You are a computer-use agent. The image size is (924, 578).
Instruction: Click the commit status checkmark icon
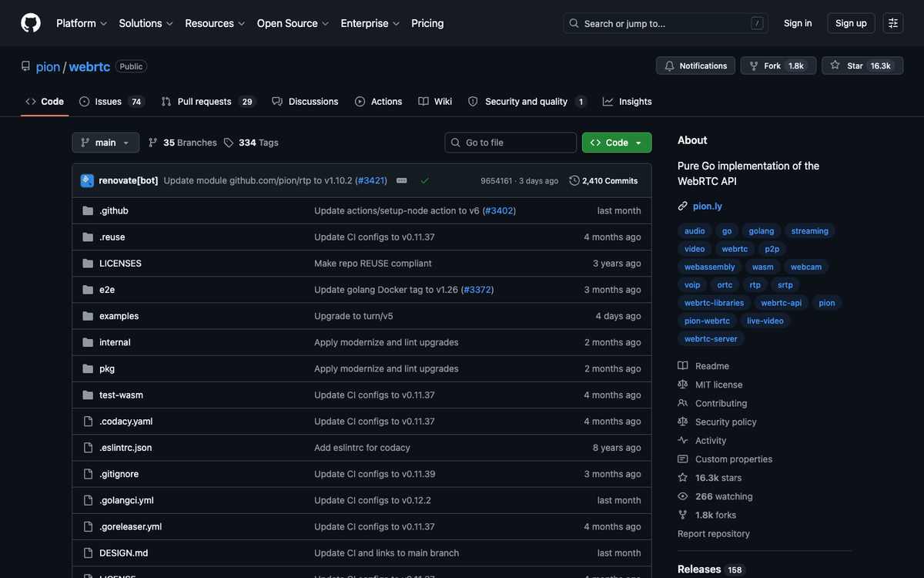(424, 180)
